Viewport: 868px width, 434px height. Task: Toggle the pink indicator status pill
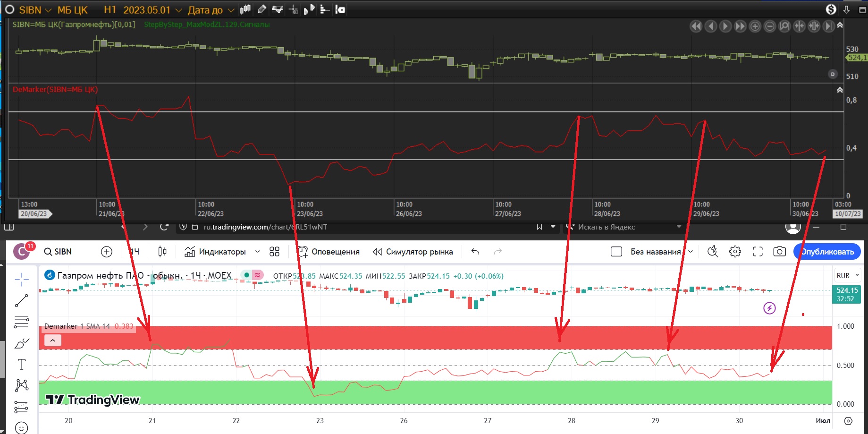258,275
